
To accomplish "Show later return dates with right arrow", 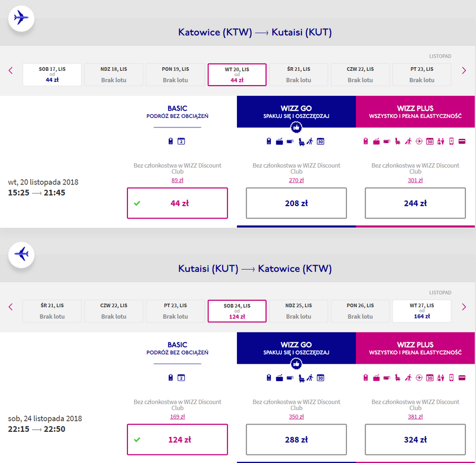I will (464, 307).
